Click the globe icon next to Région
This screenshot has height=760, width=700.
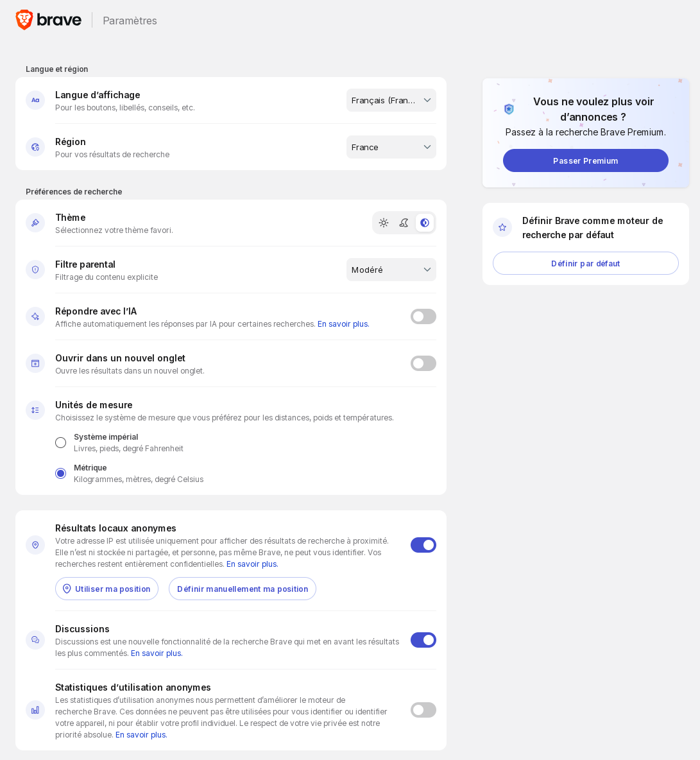[x=35, y=147]
